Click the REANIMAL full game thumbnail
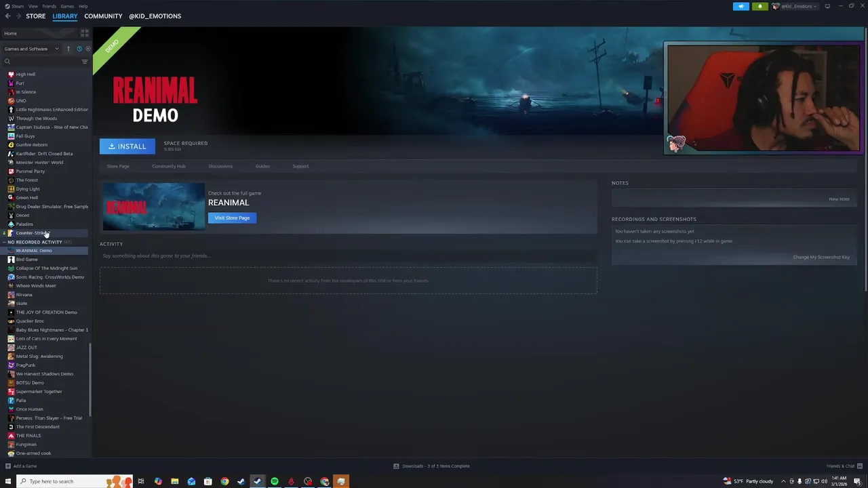This screenshot has height=488, width=868. point(153,207)
